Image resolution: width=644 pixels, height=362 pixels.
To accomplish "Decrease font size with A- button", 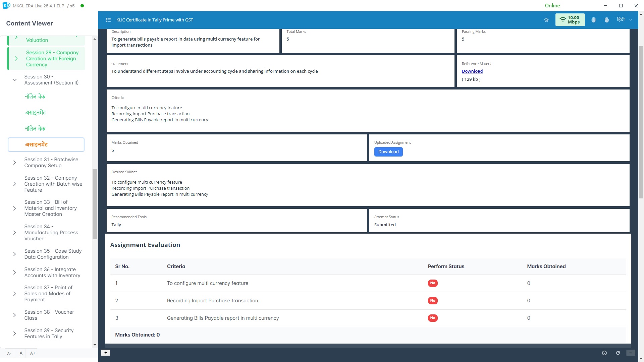I will click(9, 353).
